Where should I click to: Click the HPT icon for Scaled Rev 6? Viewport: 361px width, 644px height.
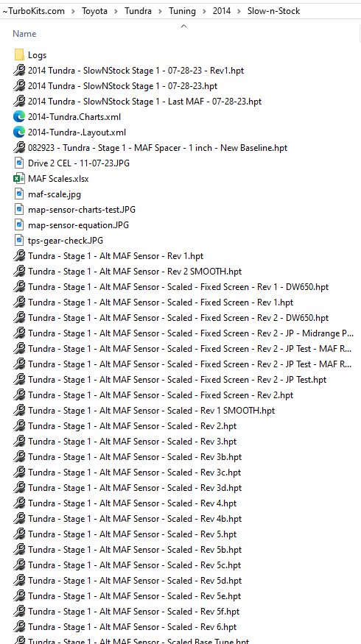[19, 627]
